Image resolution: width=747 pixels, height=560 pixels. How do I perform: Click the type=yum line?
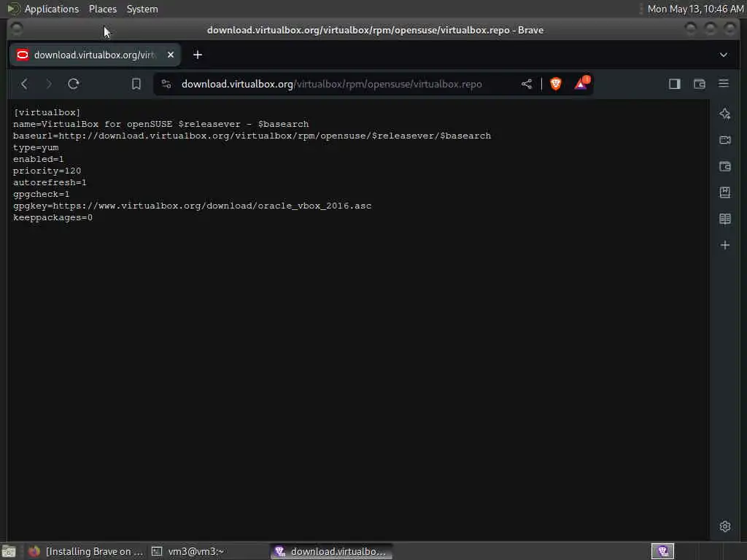(36, 147)
